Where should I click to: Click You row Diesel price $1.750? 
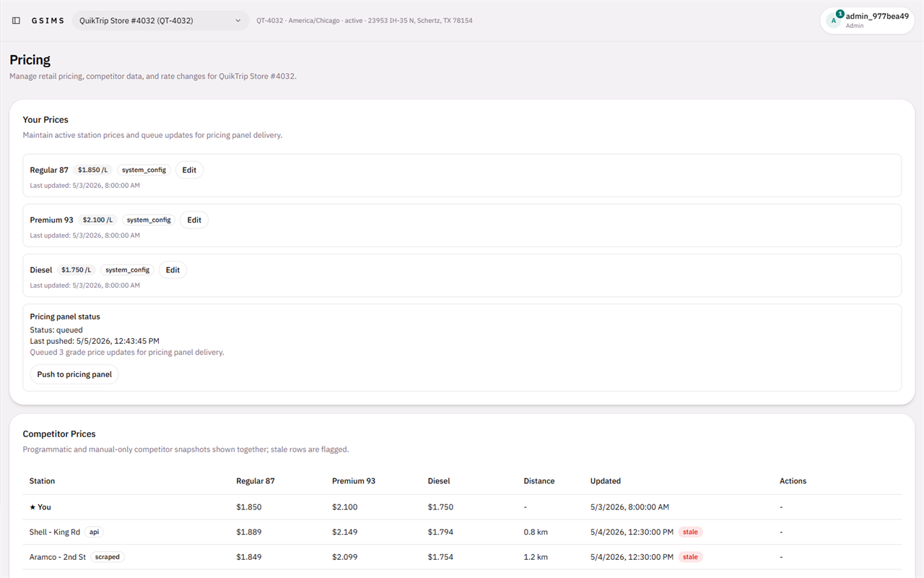(x=440, y=507)
